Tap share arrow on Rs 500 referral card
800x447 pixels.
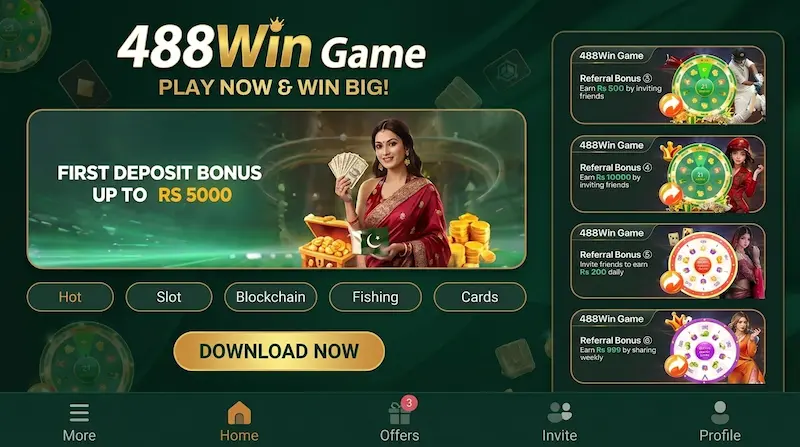670,106
